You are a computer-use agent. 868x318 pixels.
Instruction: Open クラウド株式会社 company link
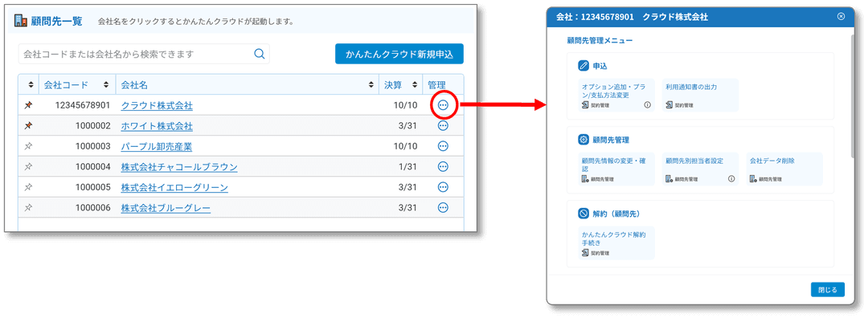[157, 106]
